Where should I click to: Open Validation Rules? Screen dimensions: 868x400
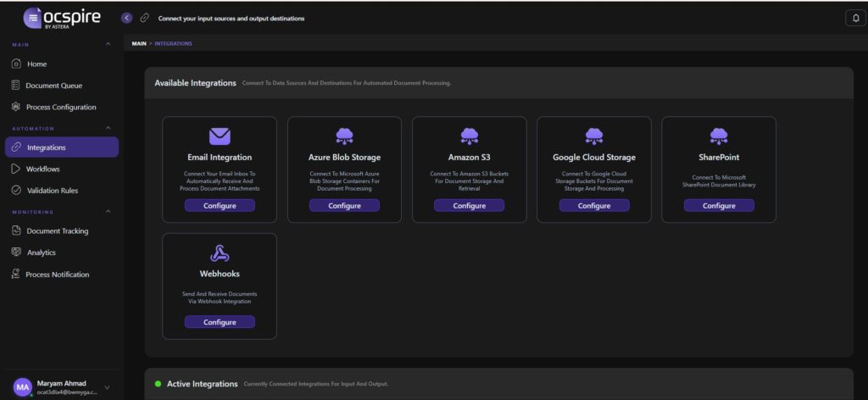tap(62, 191)
